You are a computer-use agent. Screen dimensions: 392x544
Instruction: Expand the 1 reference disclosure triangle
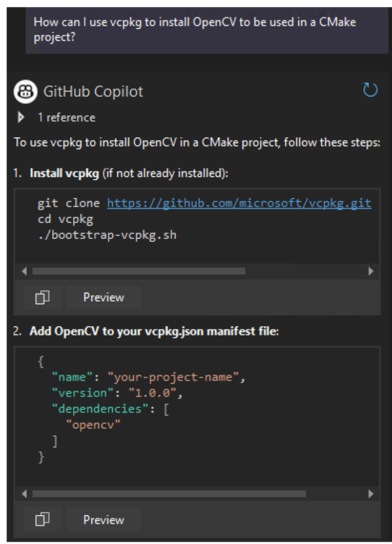(21, 117)
